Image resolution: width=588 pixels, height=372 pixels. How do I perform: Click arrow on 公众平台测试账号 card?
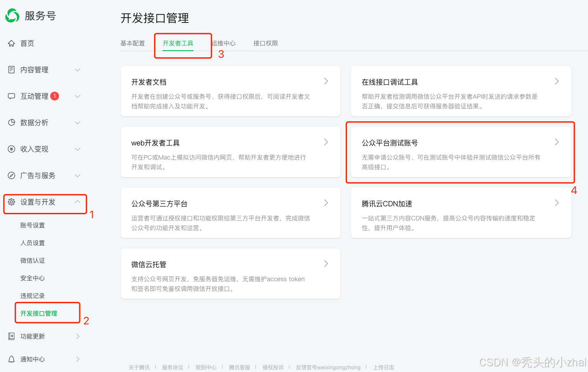(x=557, y=142)
